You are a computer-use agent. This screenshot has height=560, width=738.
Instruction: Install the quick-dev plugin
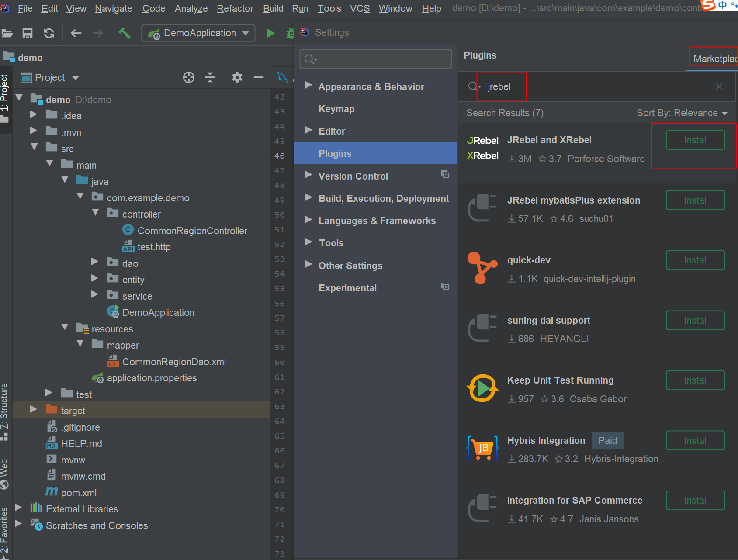click(695, 260)
